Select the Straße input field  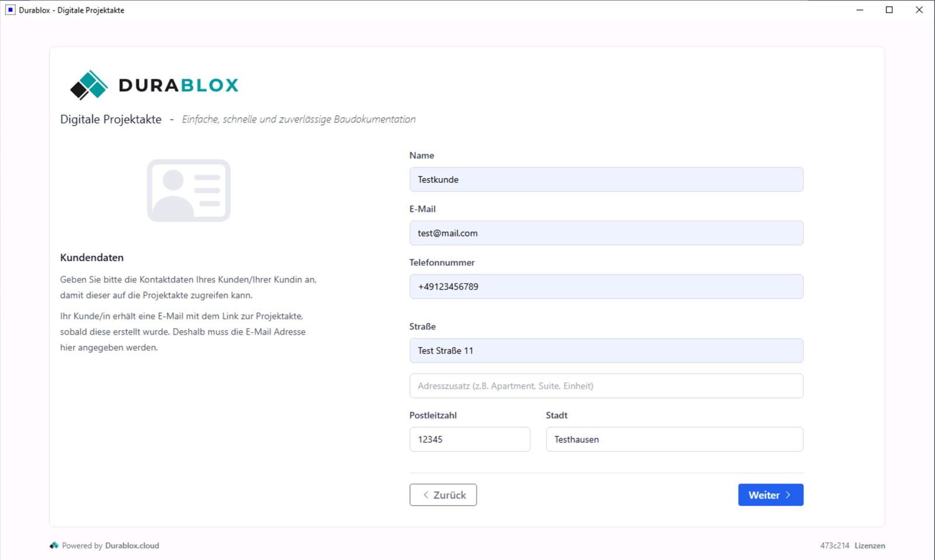coord(606,351)
